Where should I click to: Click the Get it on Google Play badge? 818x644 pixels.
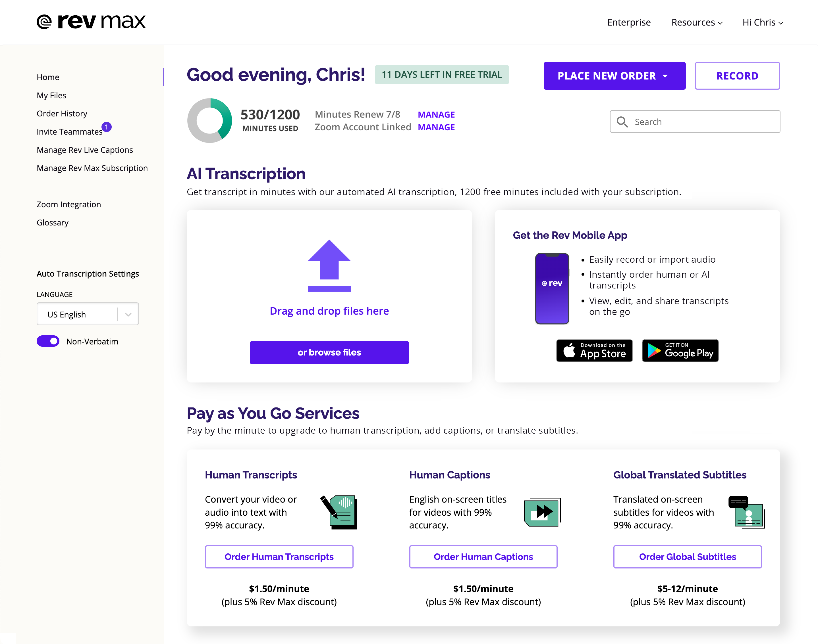click(680, 351)
